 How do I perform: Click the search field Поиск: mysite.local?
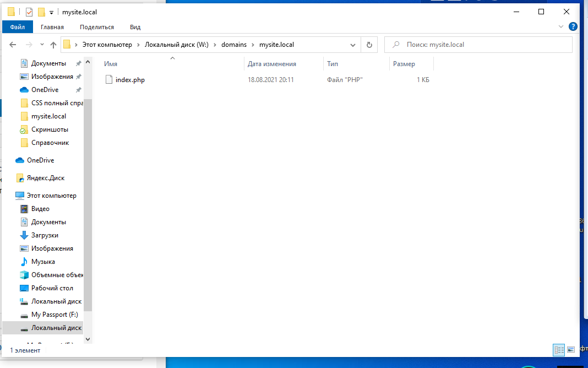(x=478, y=45)
